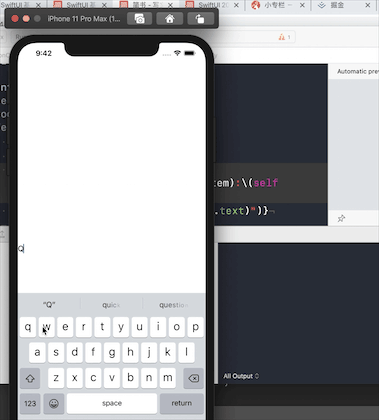The image size is (379, 420).
Task: Tap the c key
Action: 93,378
